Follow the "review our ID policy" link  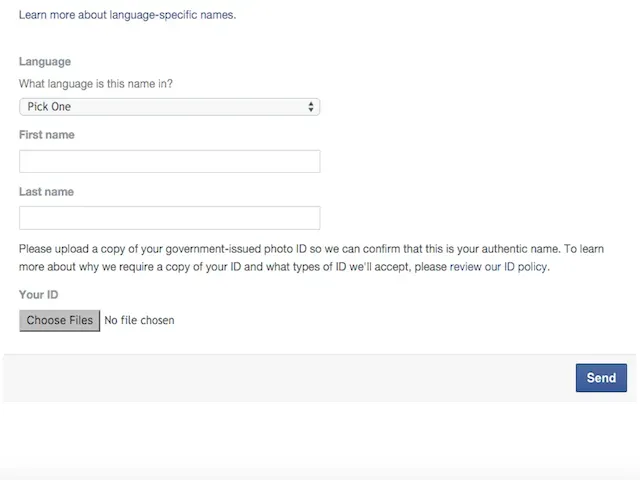pos(499,267)
